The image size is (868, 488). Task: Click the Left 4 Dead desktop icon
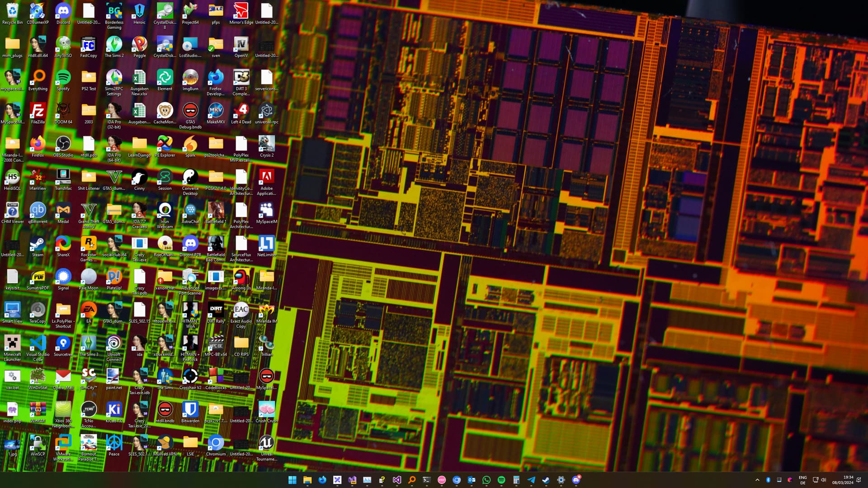click(x=241, y=113)
